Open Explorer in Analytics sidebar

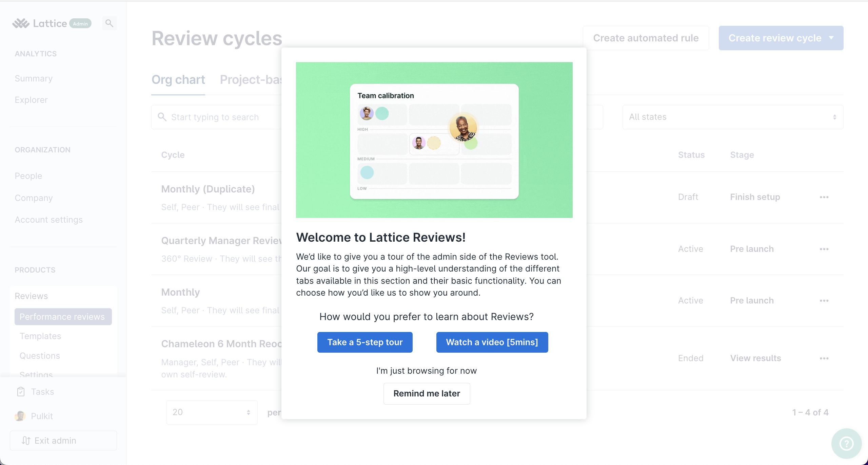point(31,100)
